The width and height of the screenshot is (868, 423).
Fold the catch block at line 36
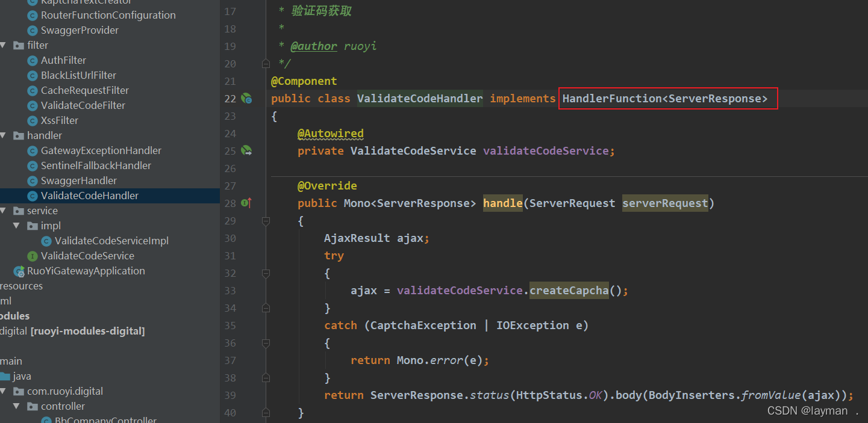(x=266, y=343)
